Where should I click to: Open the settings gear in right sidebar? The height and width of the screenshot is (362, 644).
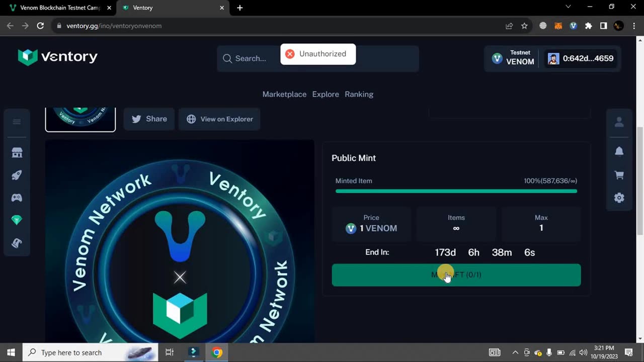click(619, 198)
